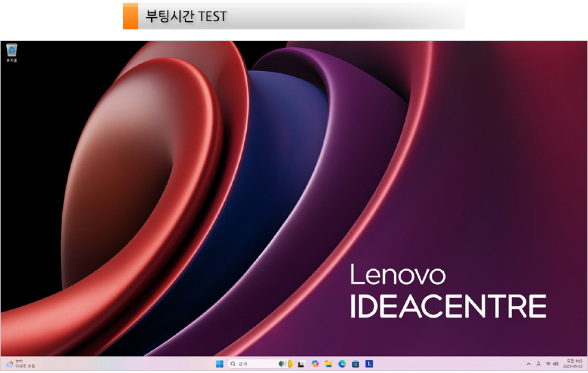Screen dimensions: 588x373
Task: Launch Microsoft Edge browser
Action: 343,364
